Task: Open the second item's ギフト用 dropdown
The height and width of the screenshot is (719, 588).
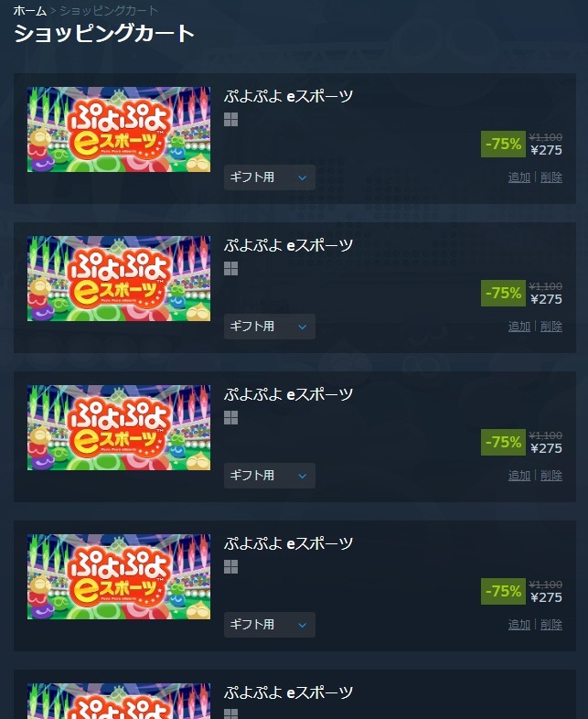Action: coord(270,327)
